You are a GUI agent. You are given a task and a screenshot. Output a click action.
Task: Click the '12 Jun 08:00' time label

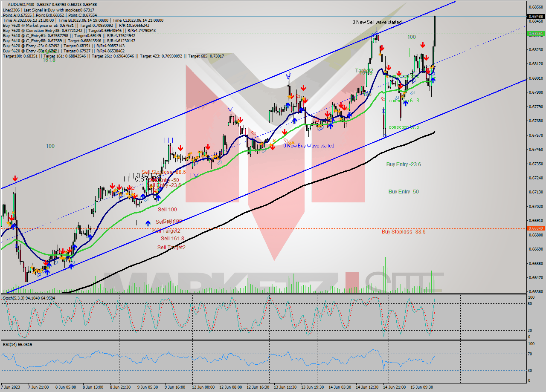[230, 388]
